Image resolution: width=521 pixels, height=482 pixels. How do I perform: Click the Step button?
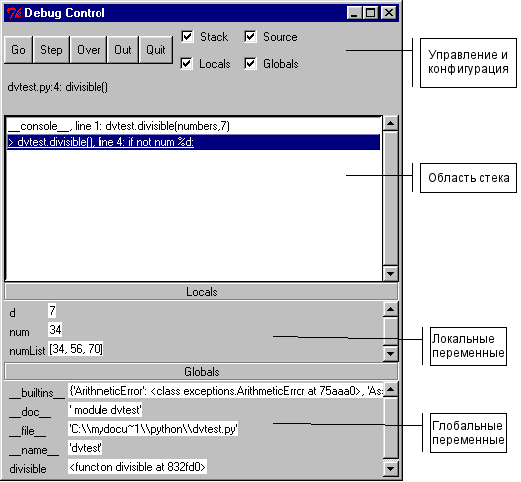click(51, 50)
